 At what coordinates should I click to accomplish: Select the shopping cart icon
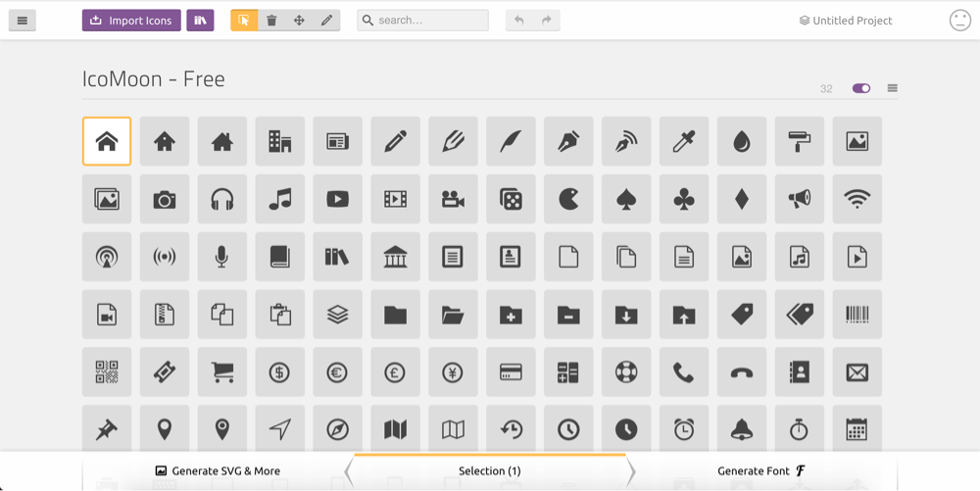(221, 372)
